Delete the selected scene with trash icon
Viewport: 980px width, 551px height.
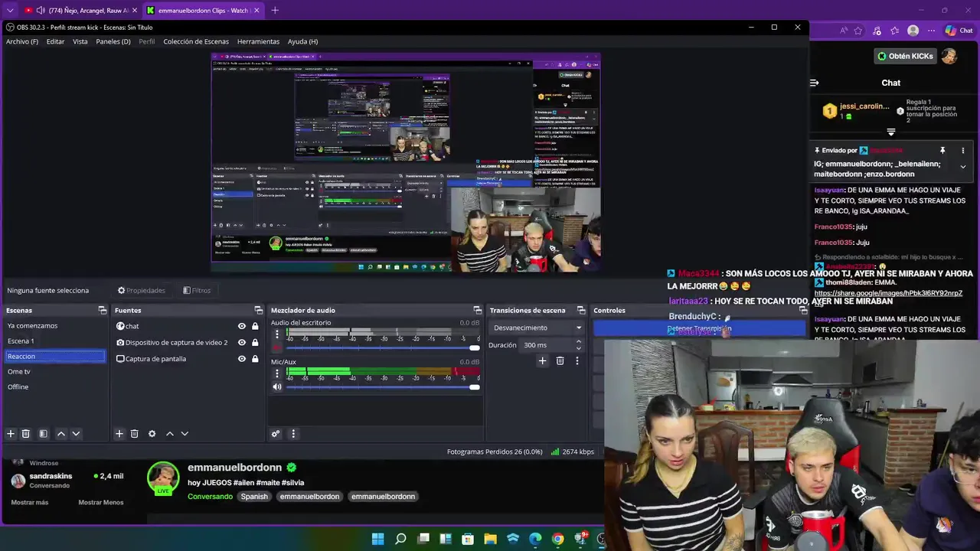pyautogui.click(x=25, y=434)
